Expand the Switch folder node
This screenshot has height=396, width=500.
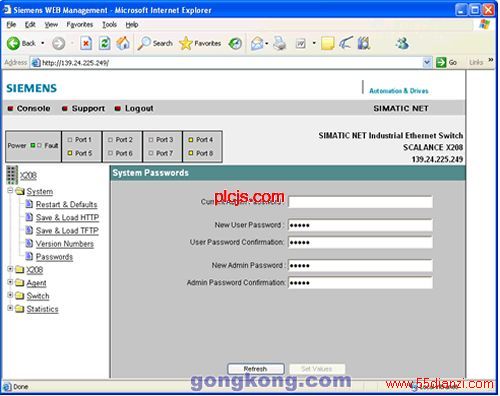tap(10, 295)
